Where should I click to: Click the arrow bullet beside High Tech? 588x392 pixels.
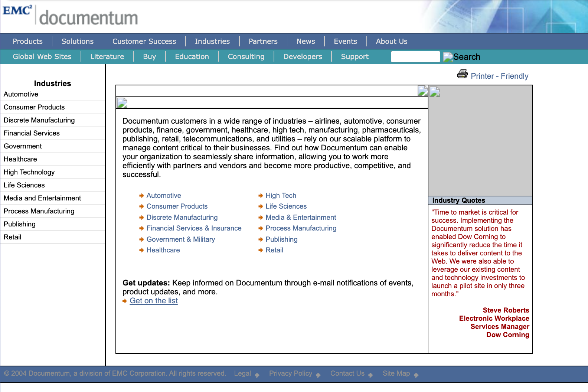tap(261, 196)
